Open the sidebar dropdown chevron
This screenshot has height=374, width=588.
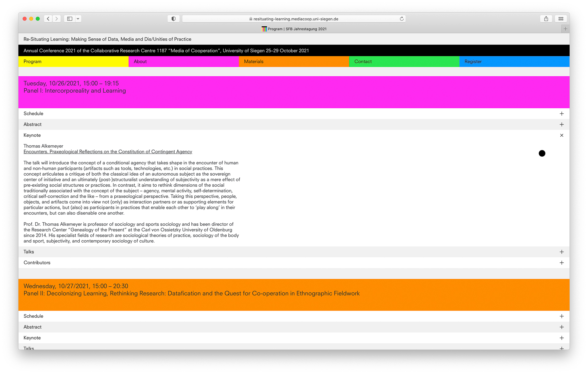pos(78,19)
